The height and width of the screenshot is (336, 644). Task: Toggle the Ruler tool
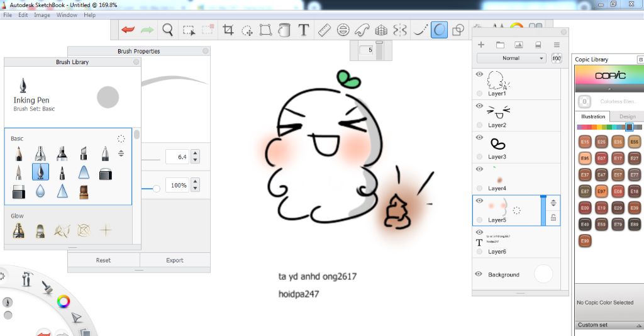coord(325,30)
